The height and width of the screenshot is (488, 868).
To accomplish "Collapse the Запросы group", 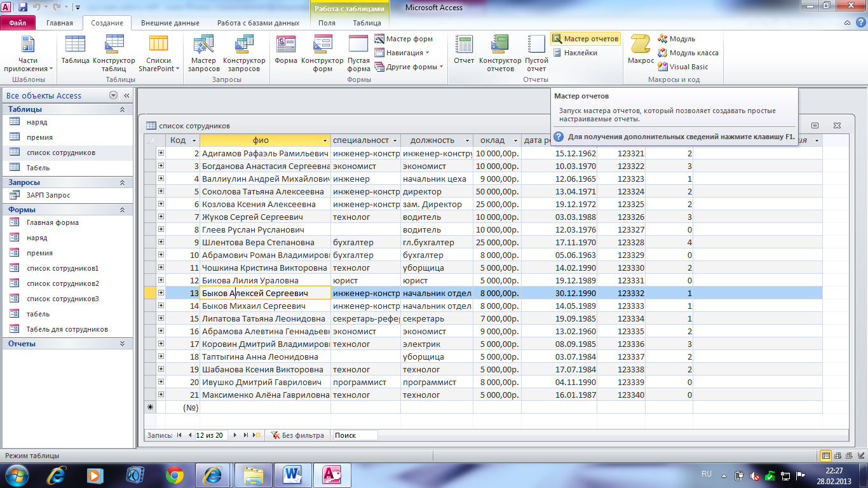I will [123, 182].
